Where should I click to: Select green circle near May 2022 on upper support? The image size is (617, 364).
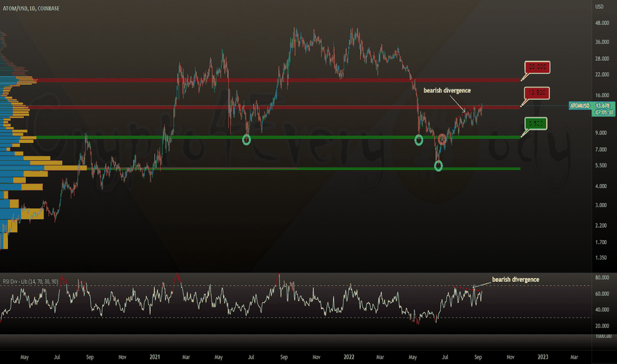pos(418,140)
